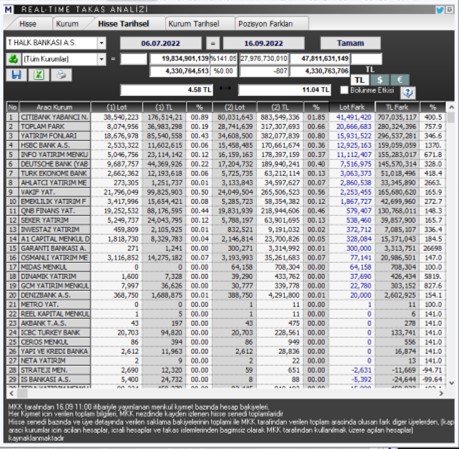459x449 pixels.
Task: Select the DEUTSCHE BANK row
Action: pos(226,164)
